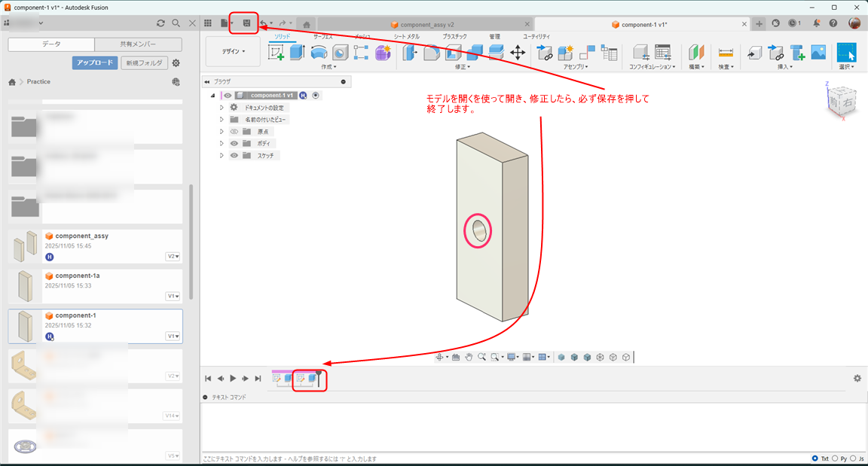Click the アップロード button
This screenshot has width=868, height=466.
pyautogui.click(x=95, y=62)
